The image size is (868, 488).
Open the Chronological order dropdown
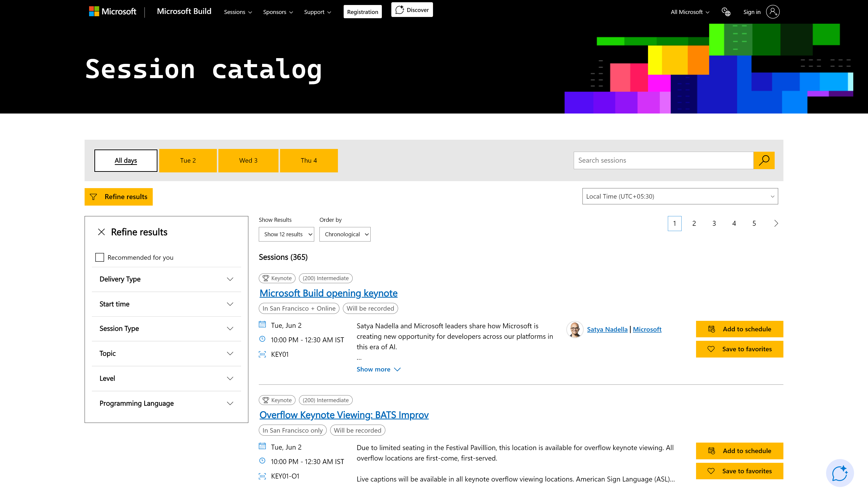tap(345, 234)
